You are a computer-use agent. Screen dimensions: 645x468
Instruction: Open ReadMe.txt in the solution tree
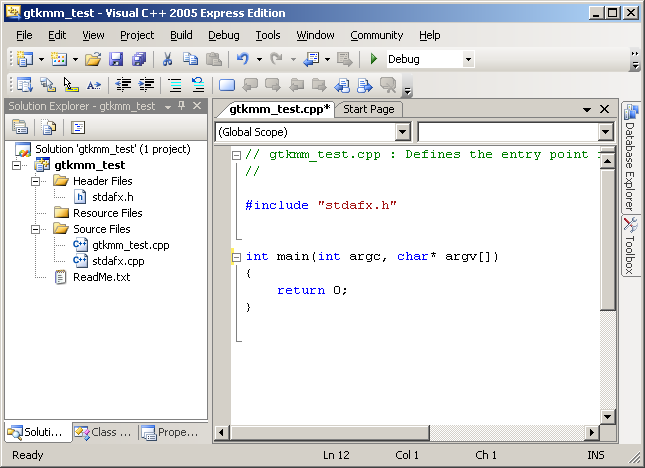[101, 277]
